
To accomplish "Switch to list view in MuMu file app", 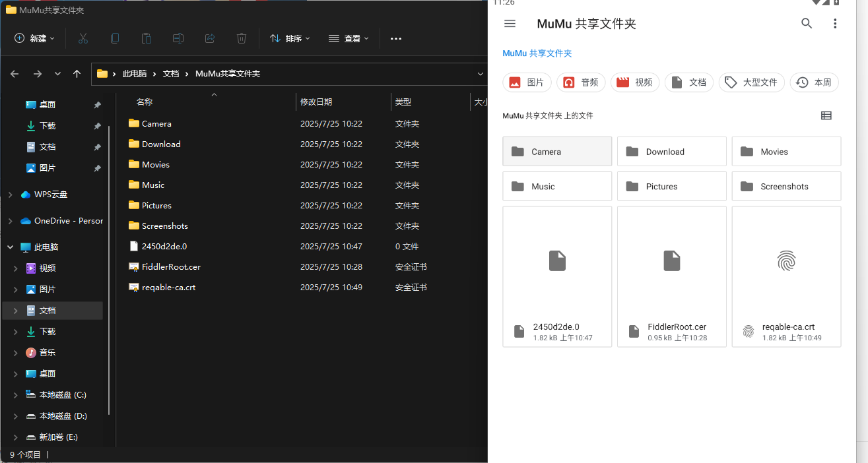I will pos(826,115).
